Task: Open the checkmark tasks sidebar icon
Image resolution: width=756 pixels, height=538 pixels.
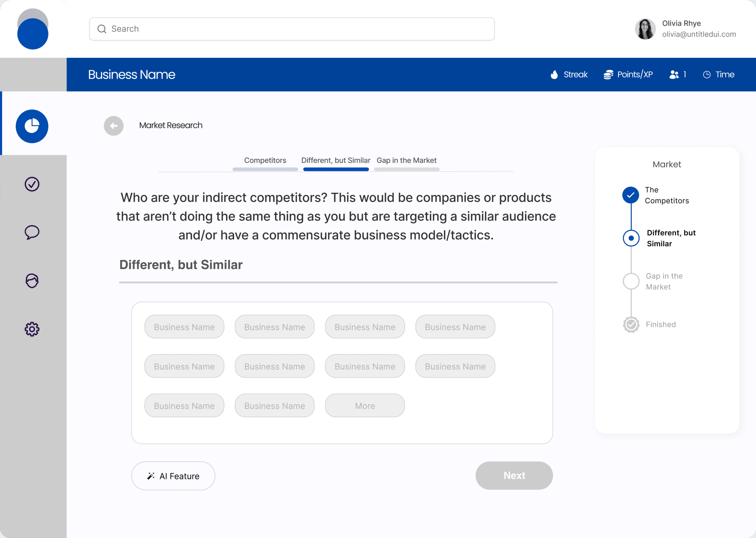Action: [32, 184]
